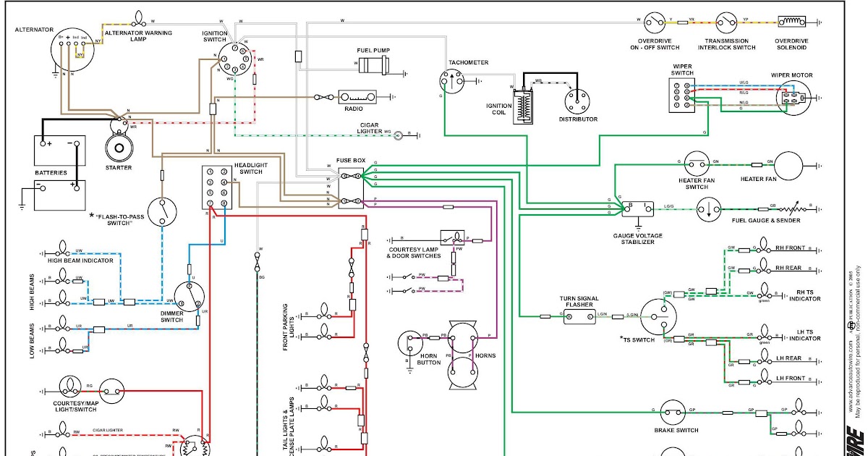Select the fuel gauge circle symbol
This screenshot has width=868, height=456.
[x=710, y=208]
